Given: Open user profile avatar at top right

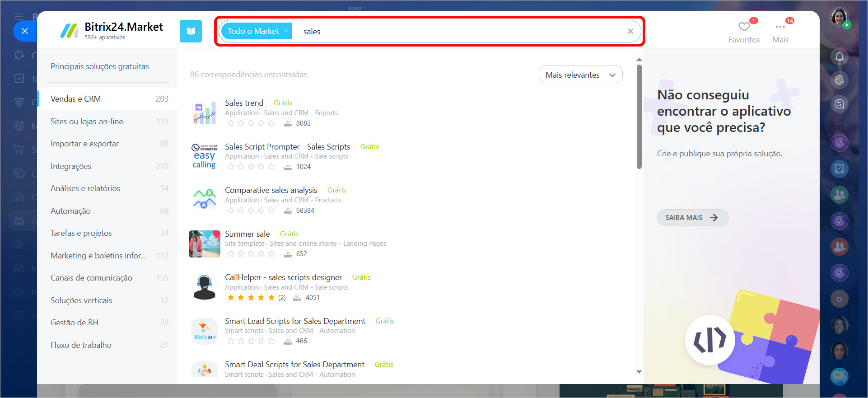Looking at the screenshot, I should click(840, 18).
